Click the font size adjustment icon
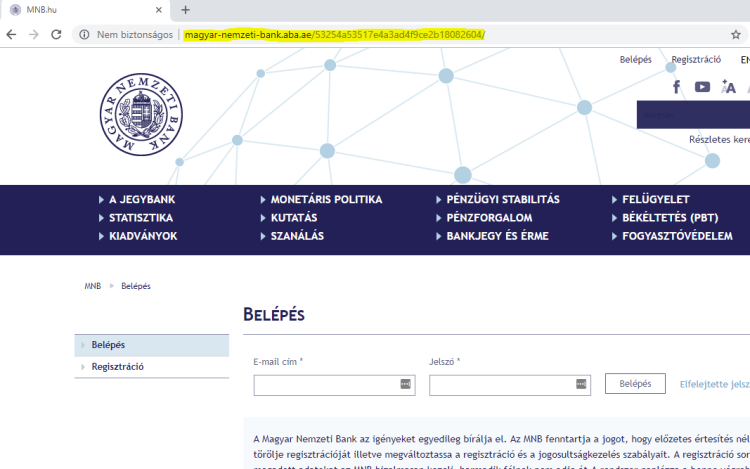Screen dimensions: 750x469 728,87
